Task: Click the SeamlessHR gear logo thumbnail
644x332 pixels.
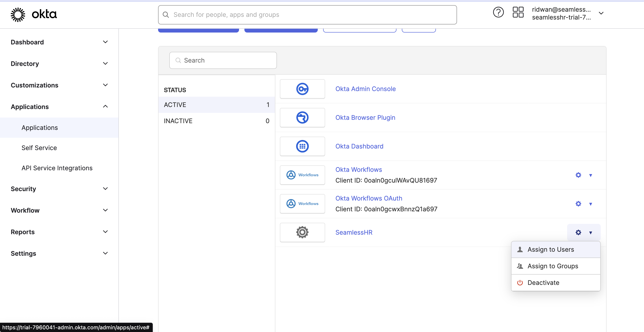Action: click(302, 232)
